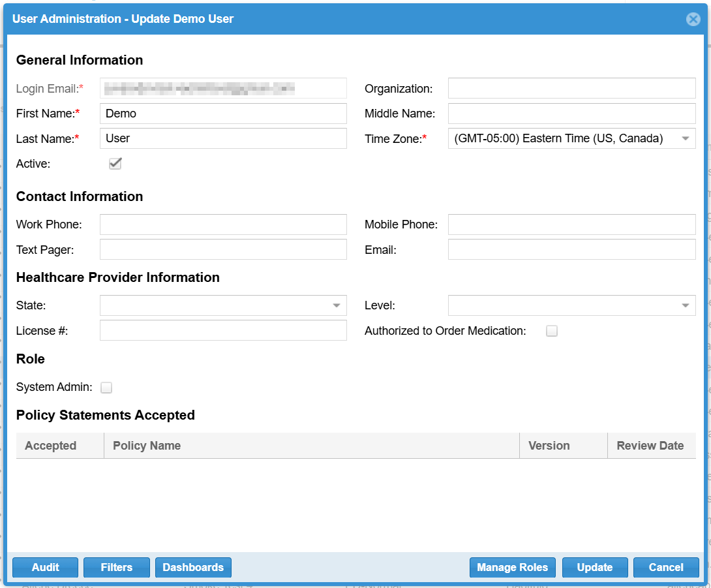This screenshot has height=588, width=711.
Task: Open Dashboards for this user
Action: (193, 567)
